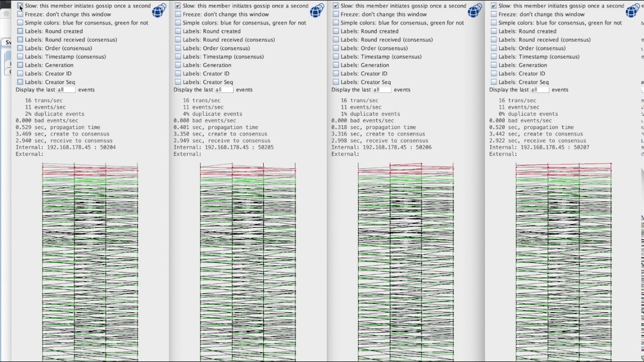The width and height of the screenshot is (644, 362).
Task: Click the '0.529 sec, propagation time' stat line
Action: (58, 127)
